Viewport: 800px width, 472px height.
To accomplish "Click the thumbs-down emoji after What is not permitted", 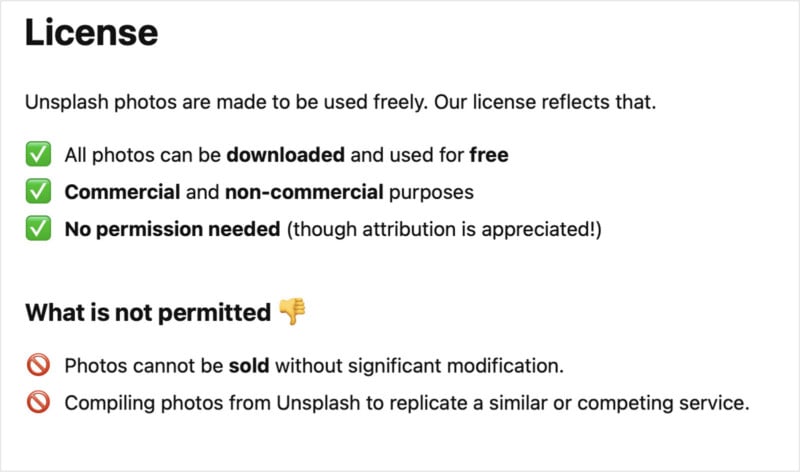I will (x=292, y=311).
